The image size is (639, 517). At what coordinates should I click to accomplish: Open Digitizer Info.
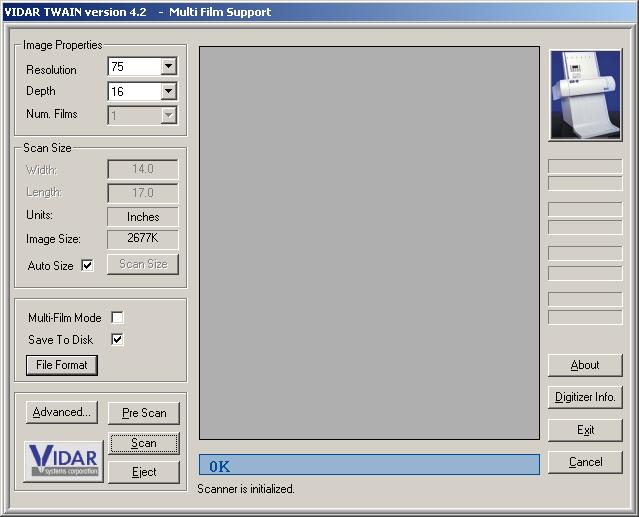(585, 397)
